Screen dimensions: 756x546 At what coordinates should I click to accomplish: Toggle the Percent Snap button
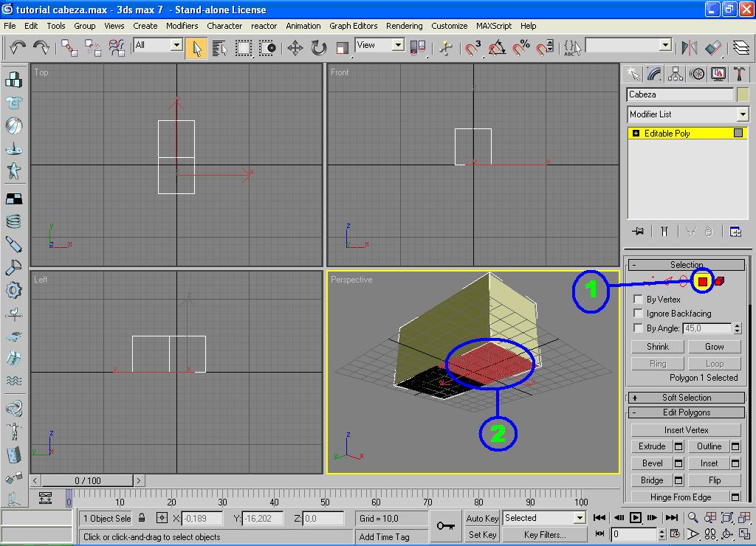point(521,48)
